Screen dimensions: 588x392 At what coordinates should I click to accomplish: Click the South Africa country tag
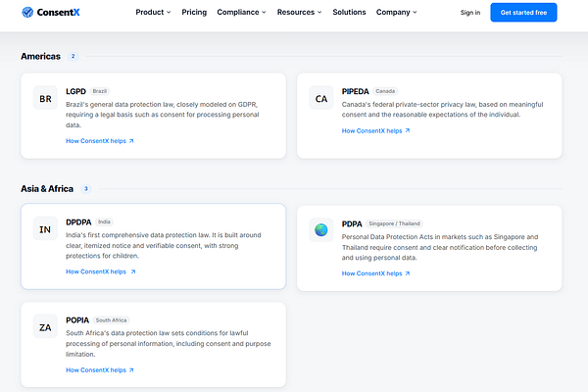tap(111, 320)
